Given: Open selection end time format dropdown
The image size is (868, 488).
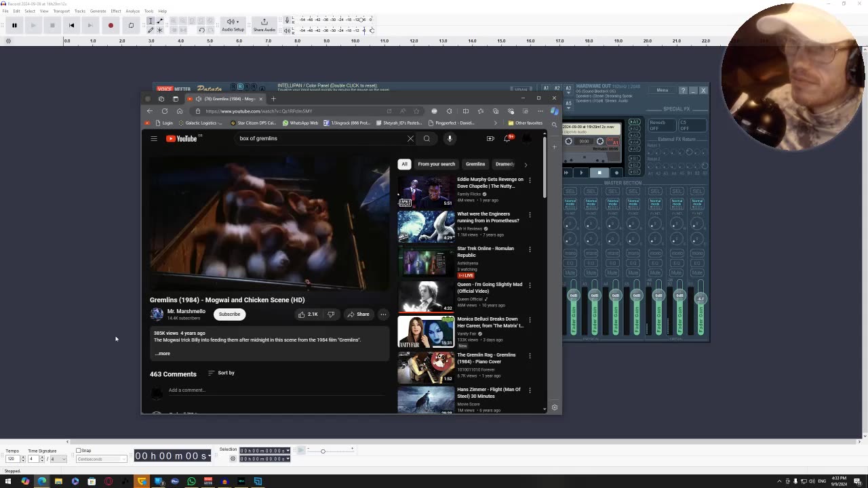Looking at the screenshot, I should pos(288,459).
